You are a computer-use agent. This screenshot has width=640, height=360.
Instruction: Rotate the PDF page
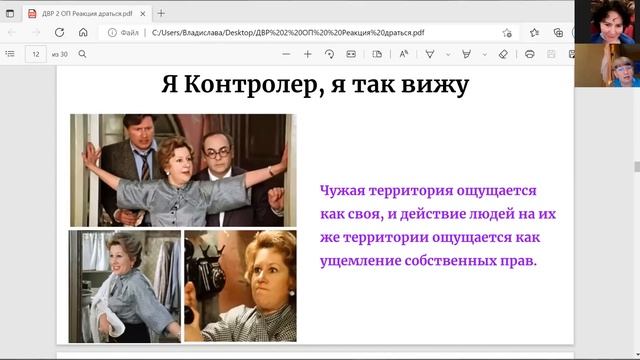[x=329, y=54]
